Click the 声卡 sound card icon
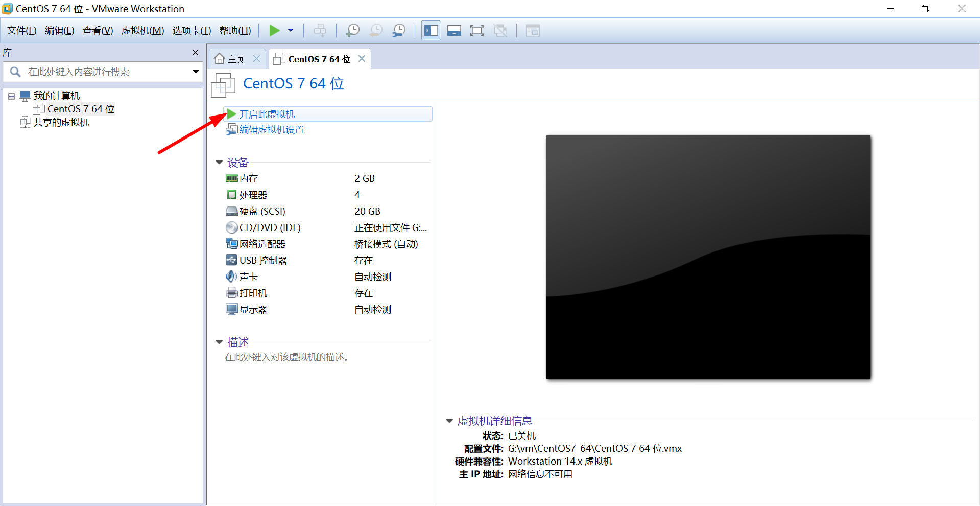This screenshot has height=506, width=980. coord(232,277)
